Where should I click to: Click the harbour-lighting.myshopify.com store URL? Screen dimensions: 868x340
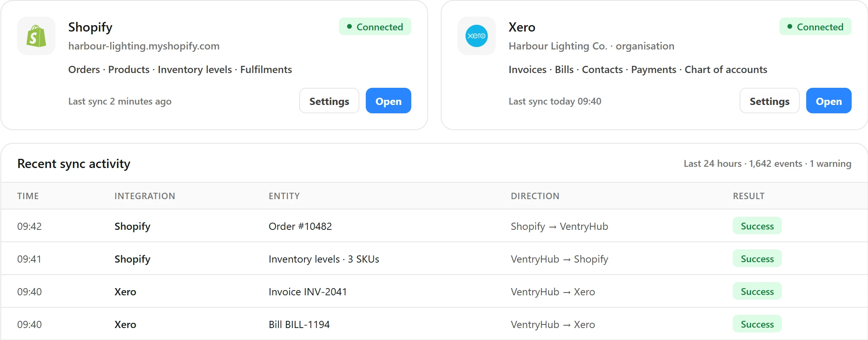144,46
